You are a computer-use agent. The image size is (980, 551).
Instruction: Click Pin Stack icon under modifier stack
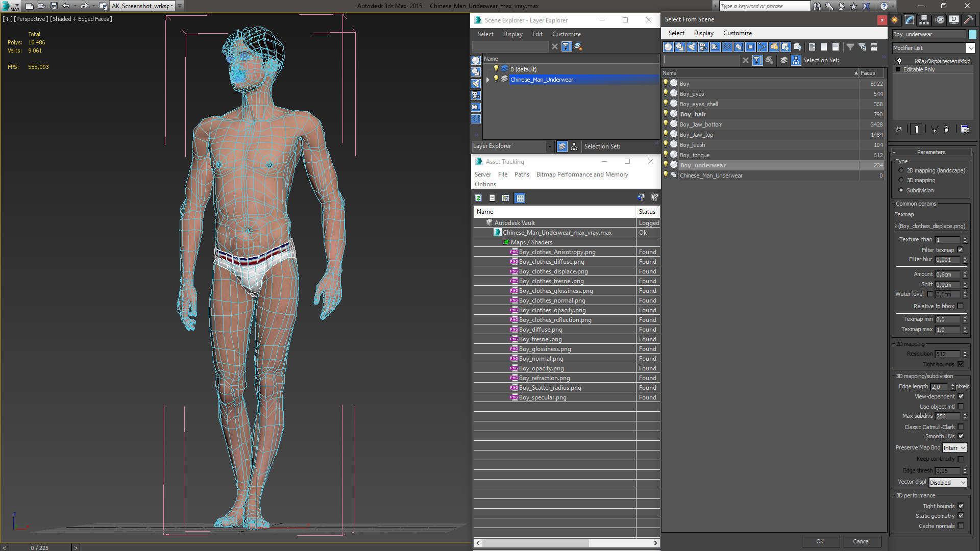[x=899, y=129]
